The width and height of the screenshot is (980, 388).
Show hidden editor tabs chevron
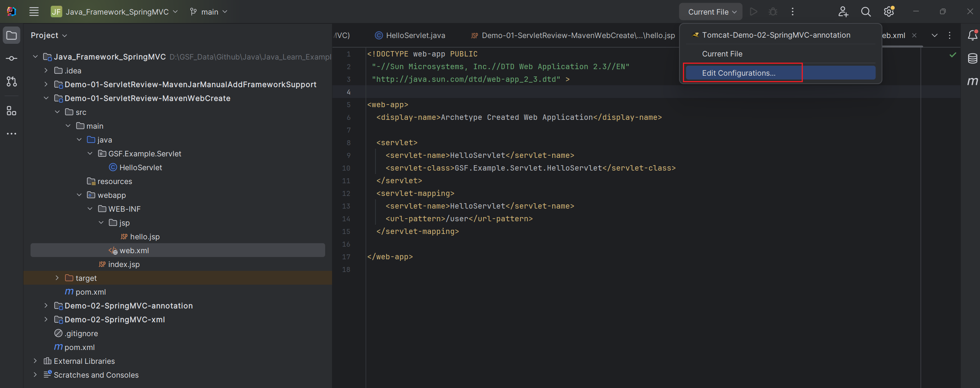pyautogui.click(x=935, y=35)
